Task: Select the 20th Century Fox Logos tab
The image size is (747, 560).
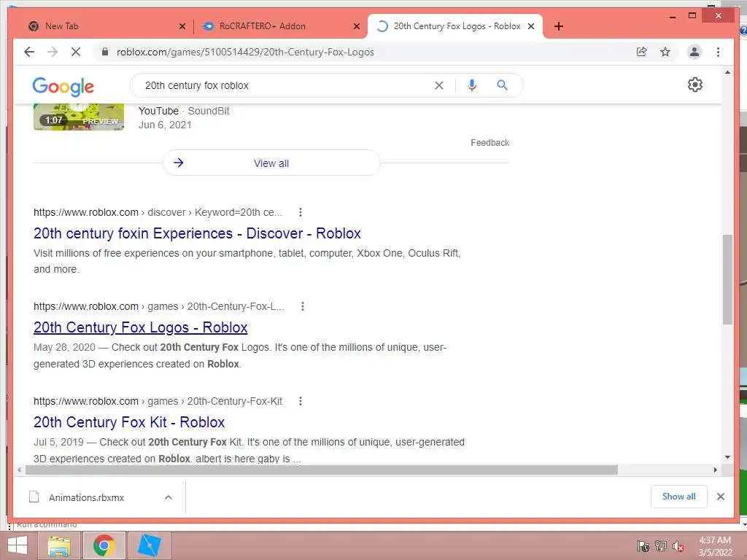Action: (x=455, y=26)
